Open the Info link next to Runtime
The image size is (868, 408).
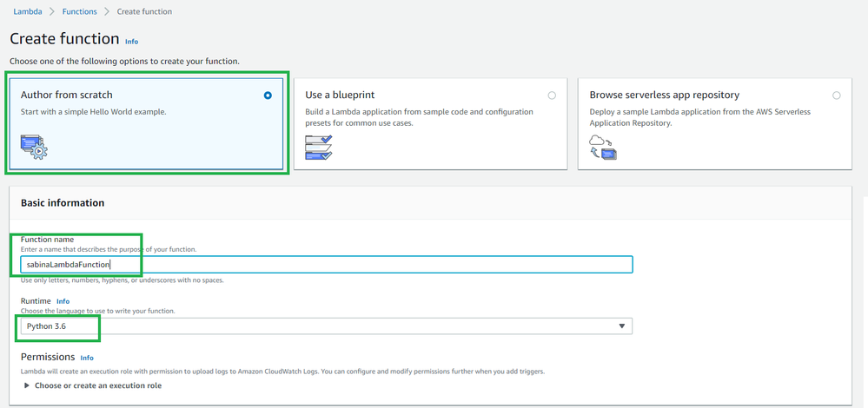tap(63, 301)
